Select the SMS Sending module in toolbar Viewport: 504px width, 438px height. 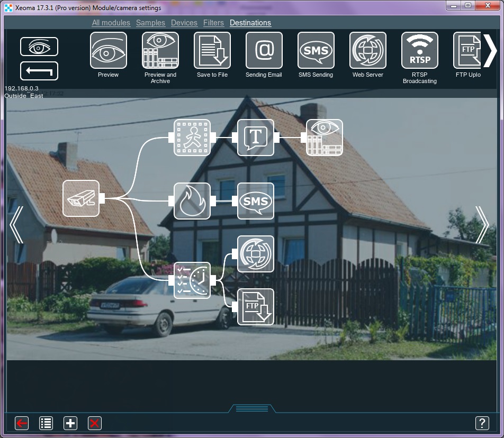point(316,50)
